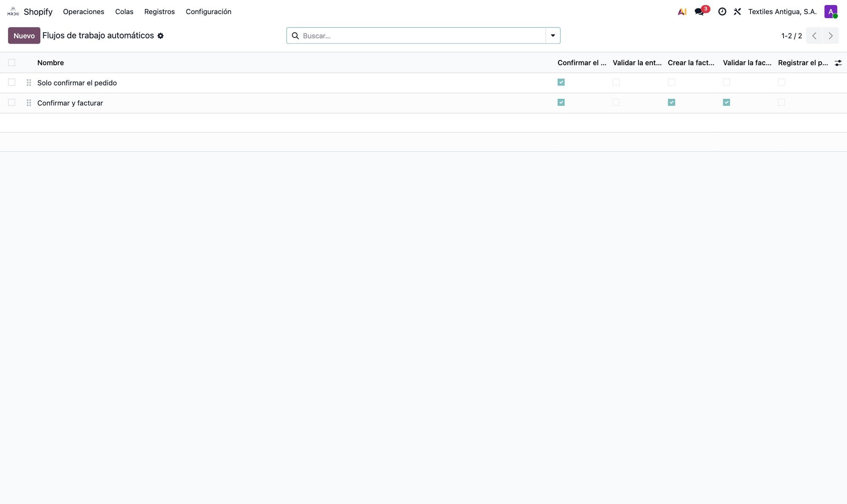Toggle Registrar el pago for Confirmar y facturar
The width and height of the screenshot is (847, 504).
(782, 102)
